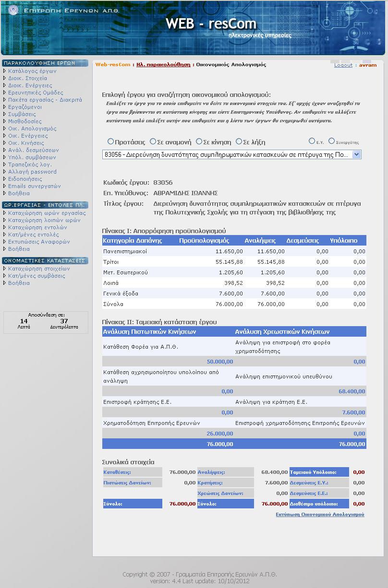Image resolution: width=388 pixels, height=588 pixels.
Task: Open the project selection dropdown 83056
Action: pyautogui.click(x=232, y=154)
